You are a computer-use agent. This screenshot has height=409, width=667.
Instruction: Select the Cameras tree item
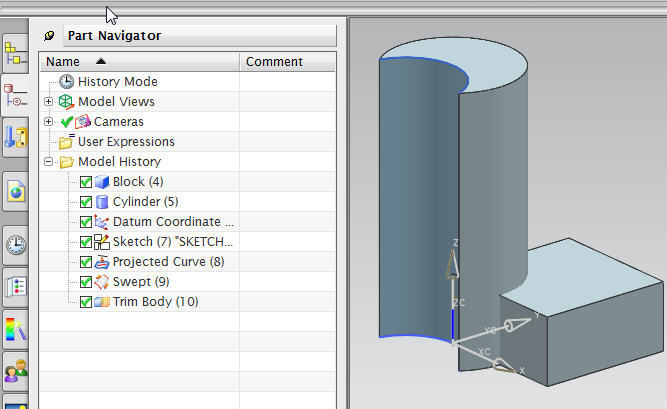(119, 122)
